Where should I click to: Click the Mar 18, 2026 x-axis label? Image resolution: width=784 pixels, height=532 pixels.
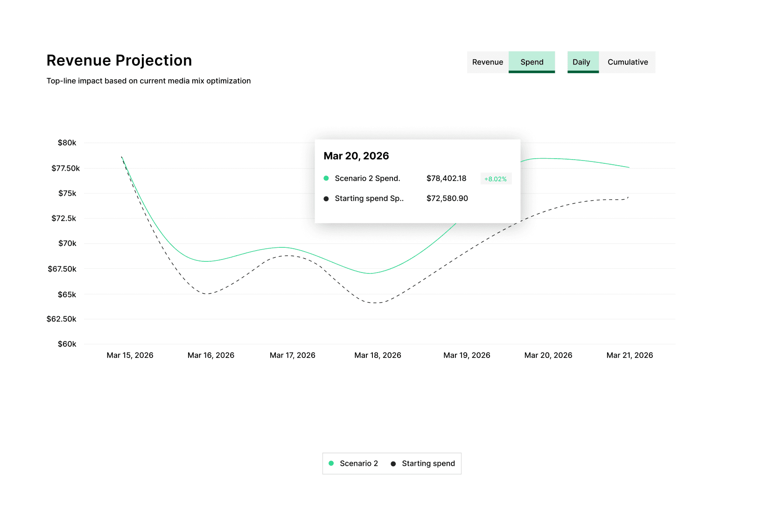(x=378, y=355)
